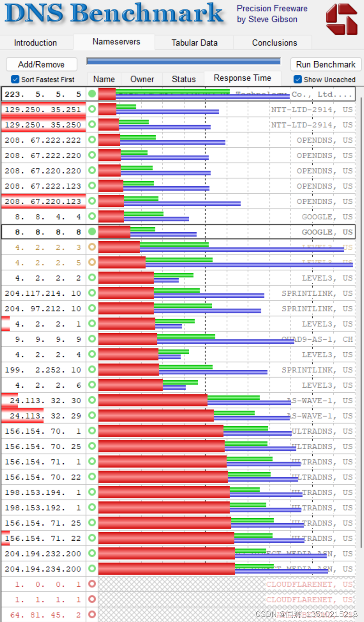The height and width of the screenshot is (622, 364).
Task: Click status icon for 198.153.194.1
Action: pyautogui.click(x=92, y=492)
